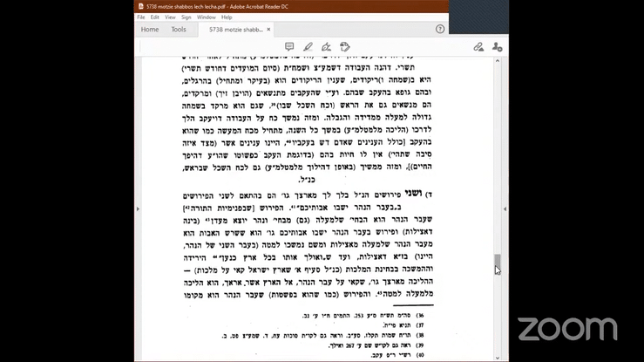
Task: Select the 5738 motzie shabb... document tab
Action: (232, 29)
